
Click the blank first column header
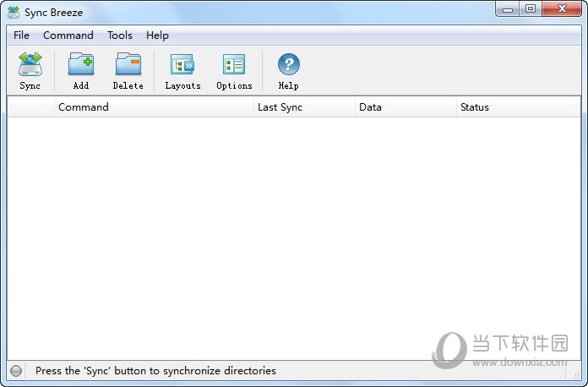30,107
